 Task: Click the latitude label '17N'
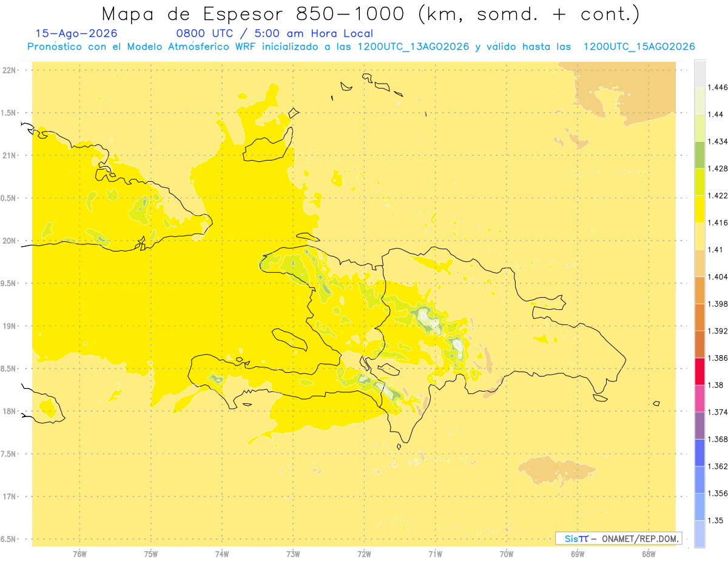10,497
